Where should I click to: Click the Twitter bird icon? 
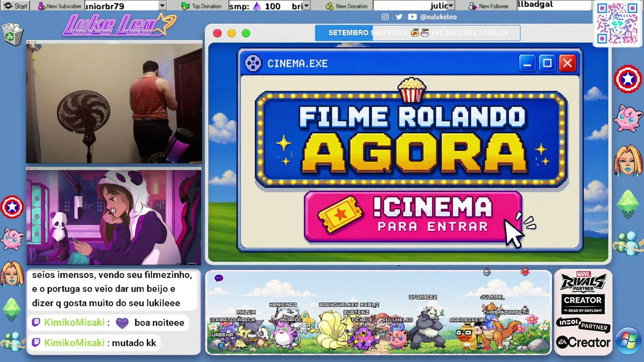click(399, 17)
